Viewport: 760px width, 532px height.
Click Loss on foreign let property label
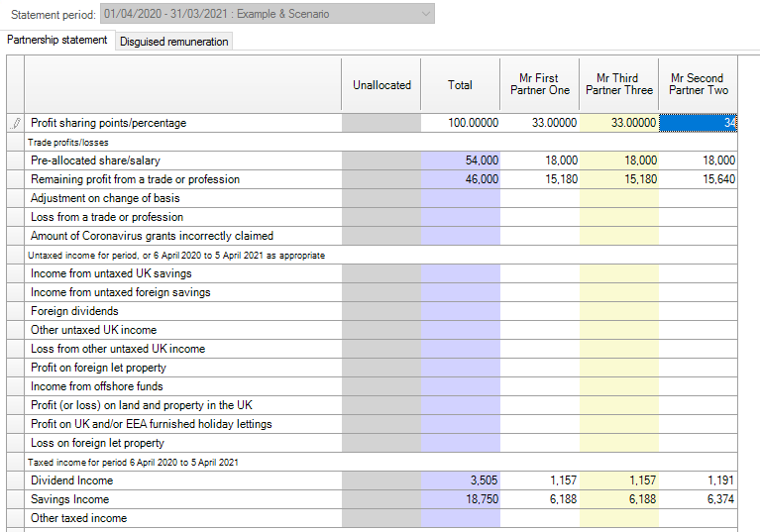click(x=97, y=443)
